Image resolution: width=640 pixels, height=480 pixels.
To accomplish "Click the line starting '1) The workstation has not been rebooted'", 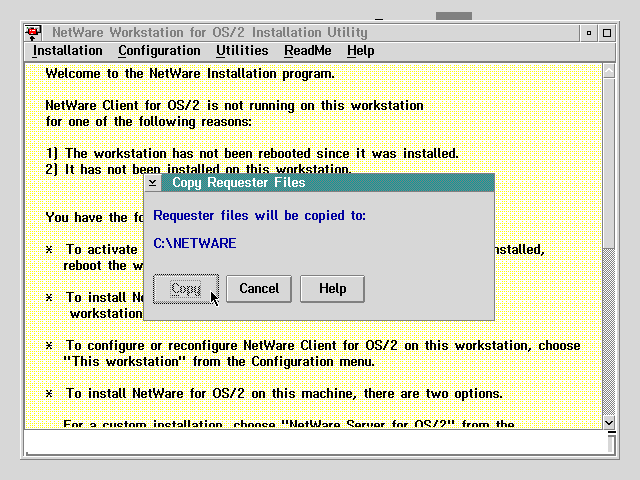I will coord(252,153).
